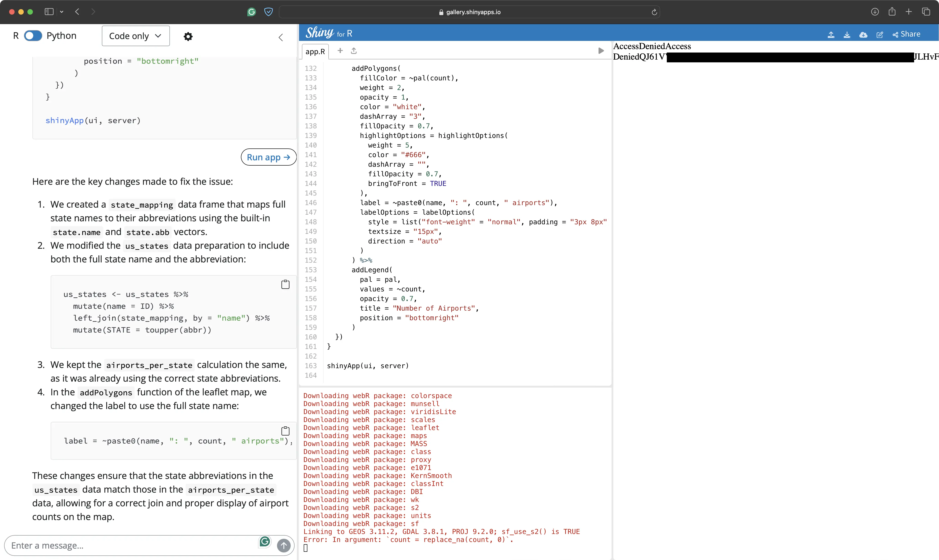Click the AccessDeniedAccess text in preview
The height and width of the screenshot is (560, 939).
tap(652, 46)
